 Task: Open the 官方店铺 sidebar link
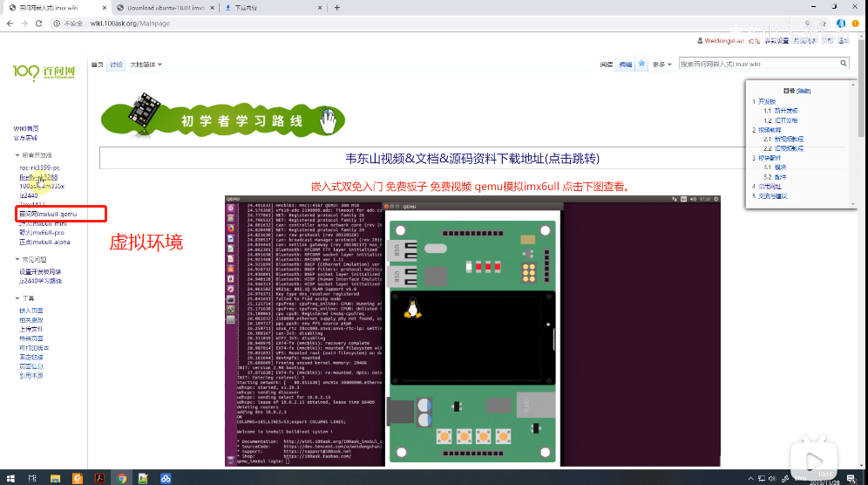pos(25,138)
